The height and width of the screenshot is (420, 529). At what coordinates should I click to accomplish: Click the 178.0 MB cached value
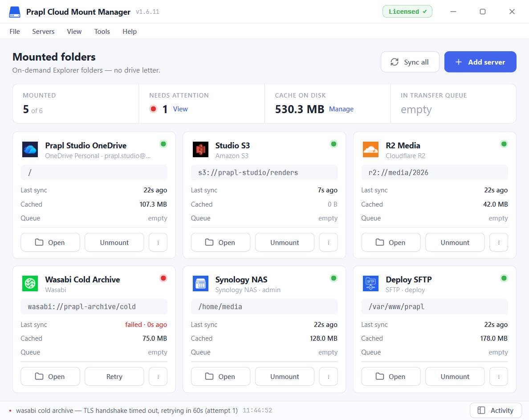coord(494,338)
